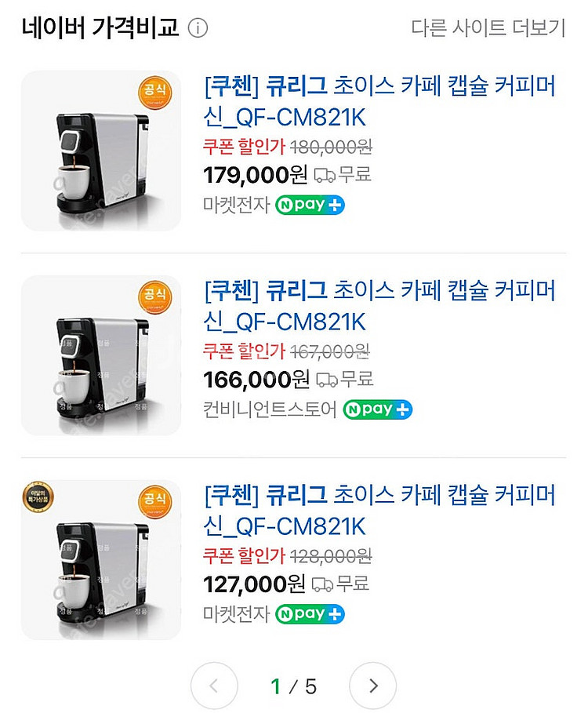
Task: Click the 마켓전자 seller under the last listing
Action: 235,613
